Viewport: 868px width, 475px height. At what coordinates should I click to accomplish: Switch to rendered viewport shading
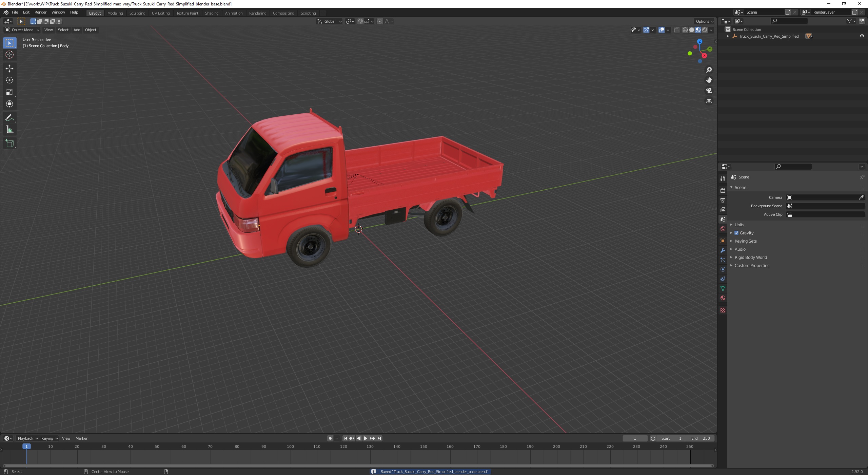[705, 30]
